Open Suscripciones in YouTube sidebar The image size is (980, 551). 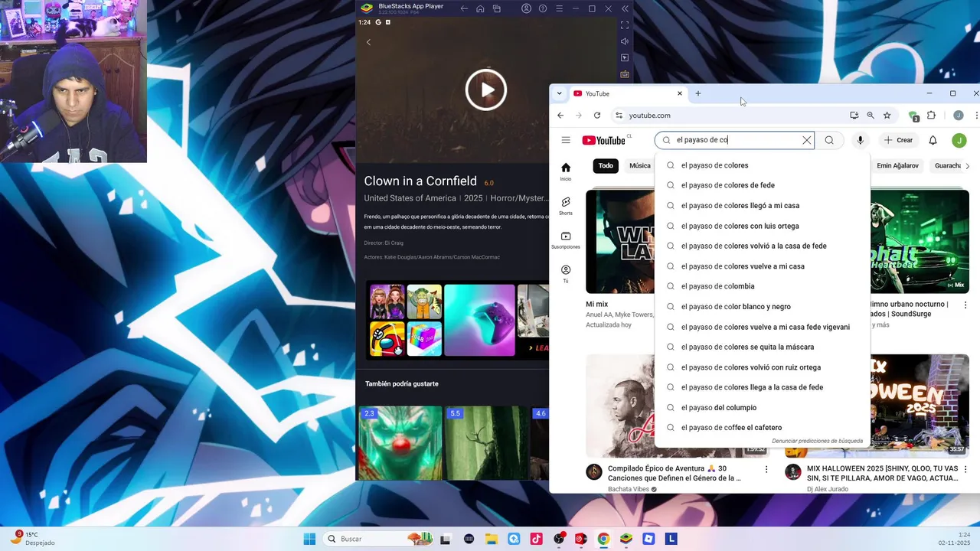click(x=566, y=240)
